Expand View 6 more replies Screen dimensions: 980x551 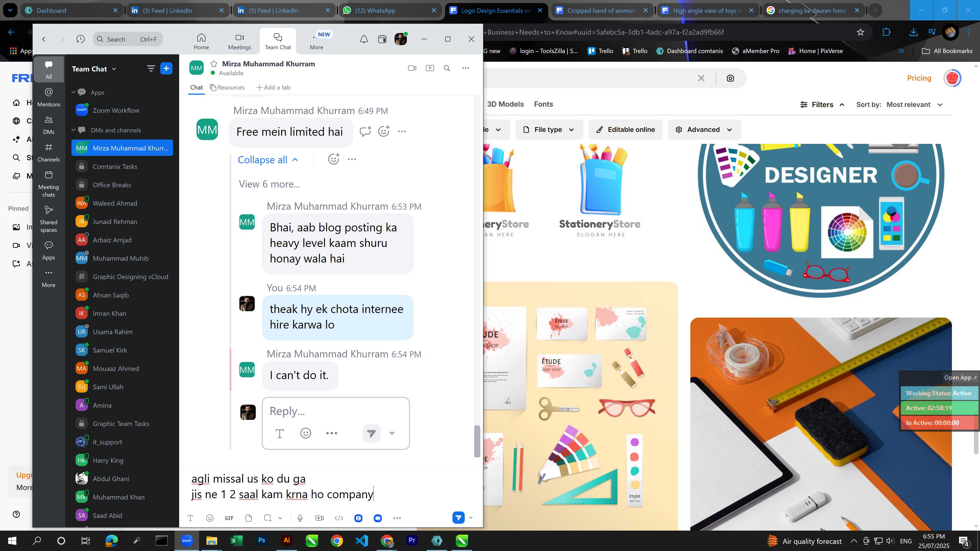click(269, 184)
